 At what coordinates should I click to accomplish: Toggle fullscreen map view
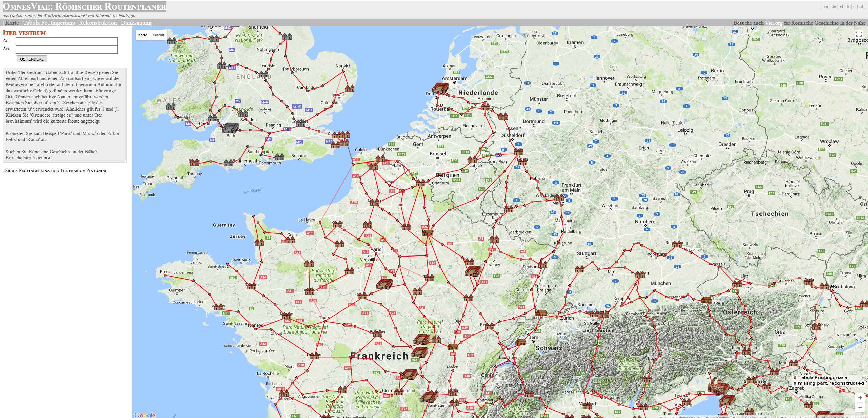(859, 34)
